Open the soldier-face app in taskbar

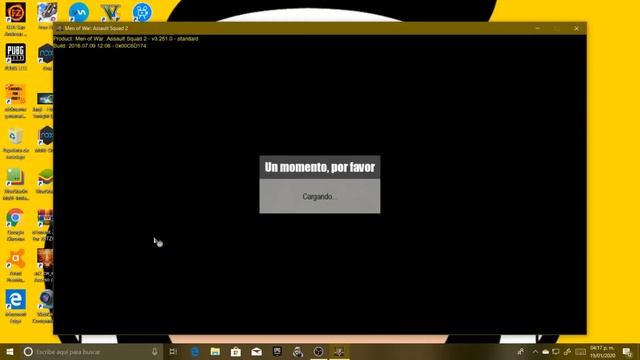[298, 352]
